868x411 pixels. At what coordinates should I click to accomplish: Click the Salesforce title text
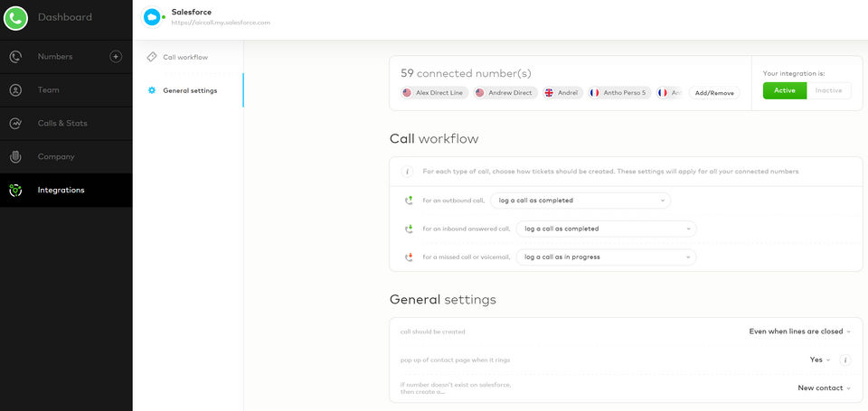(x=192, y=12)
